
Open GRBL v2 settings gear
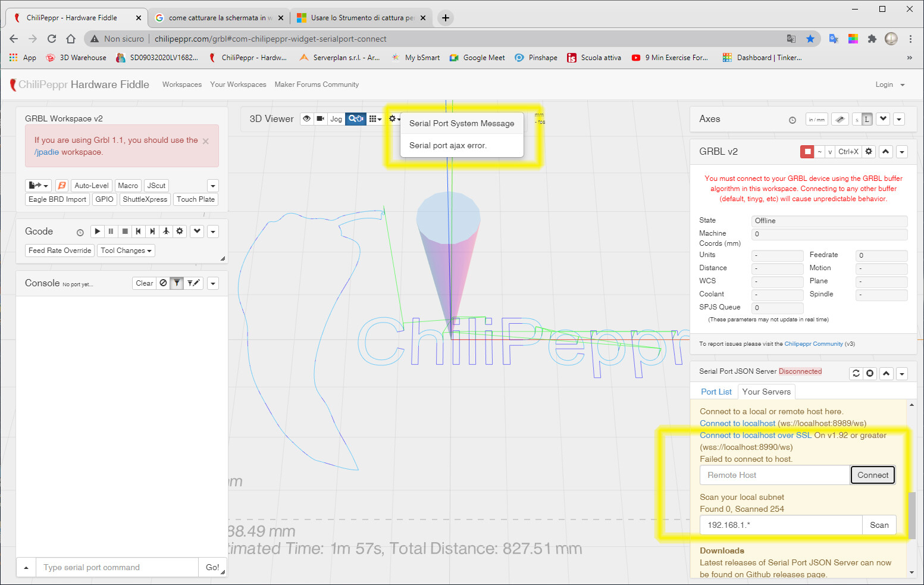(x=869, y=152)
